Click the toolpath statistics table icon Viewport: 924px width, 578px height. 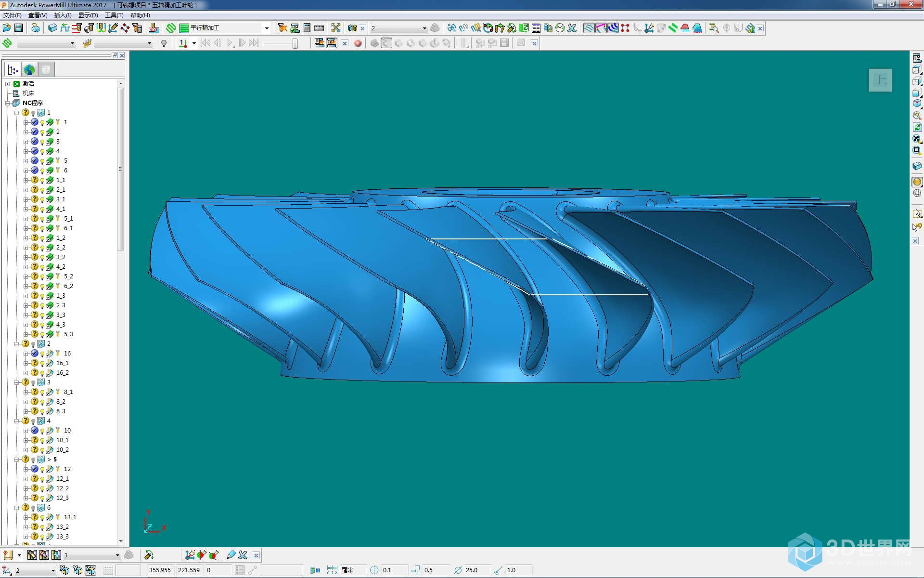pos(536,28)
